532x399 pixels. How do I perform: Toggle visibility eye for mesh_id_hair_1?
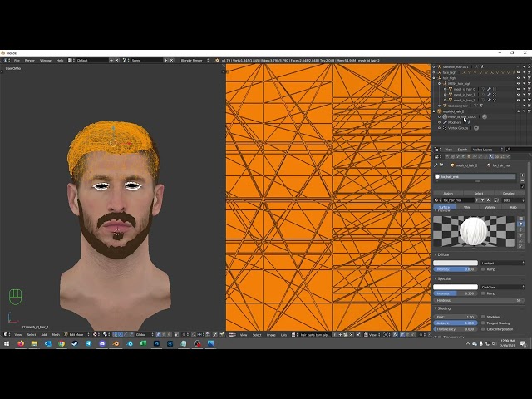tap(518, 95)
